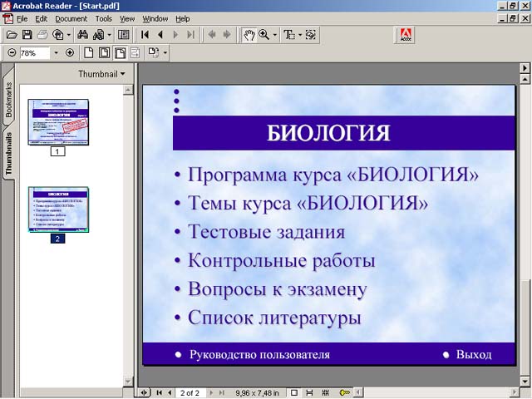The width and height of the screenshot is (532, 399).
Task: Click the Save a copy disk icon
Action: coord(27,35)
